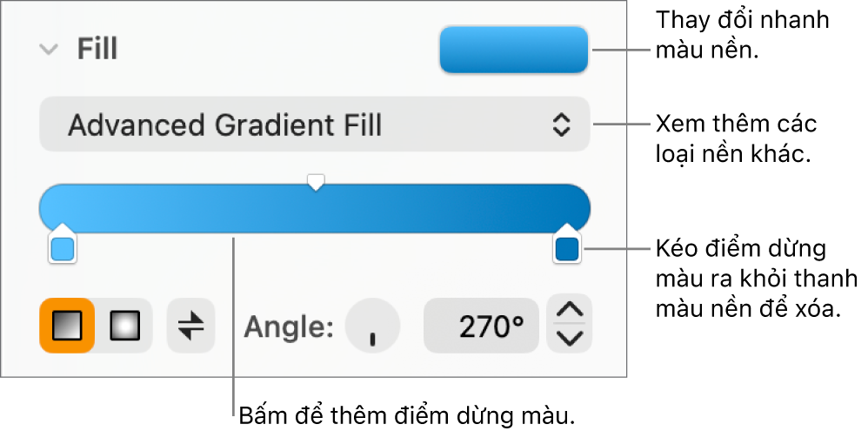
Task: Click the reverse gradient direction icon
Action: (190, 326)
